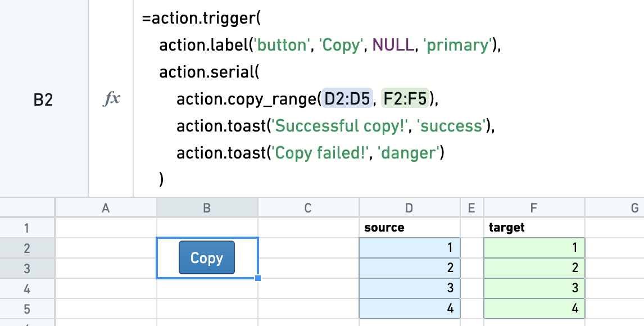Click the NULL keyword in formula

(393, 45)
